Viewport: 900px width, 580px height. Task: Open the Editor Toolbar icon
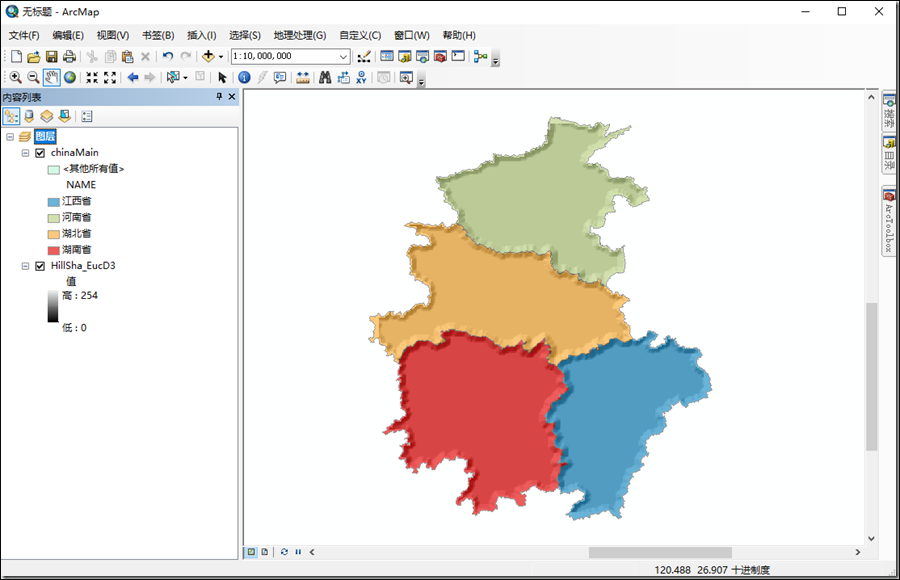click(365, 56)
